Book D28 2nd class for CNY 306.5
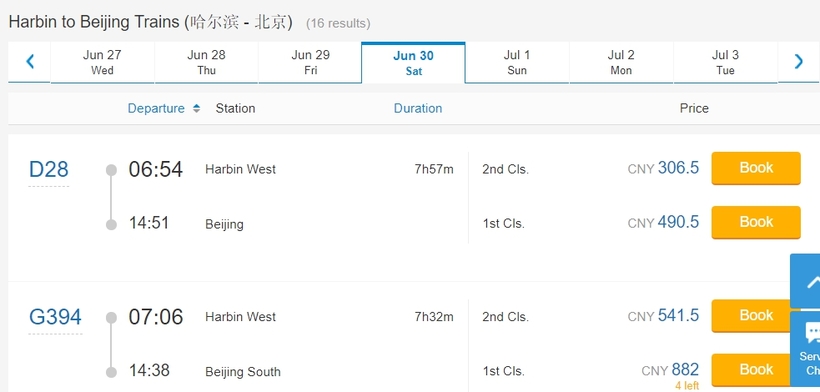 pyautogui.click(x=756, y=168)
